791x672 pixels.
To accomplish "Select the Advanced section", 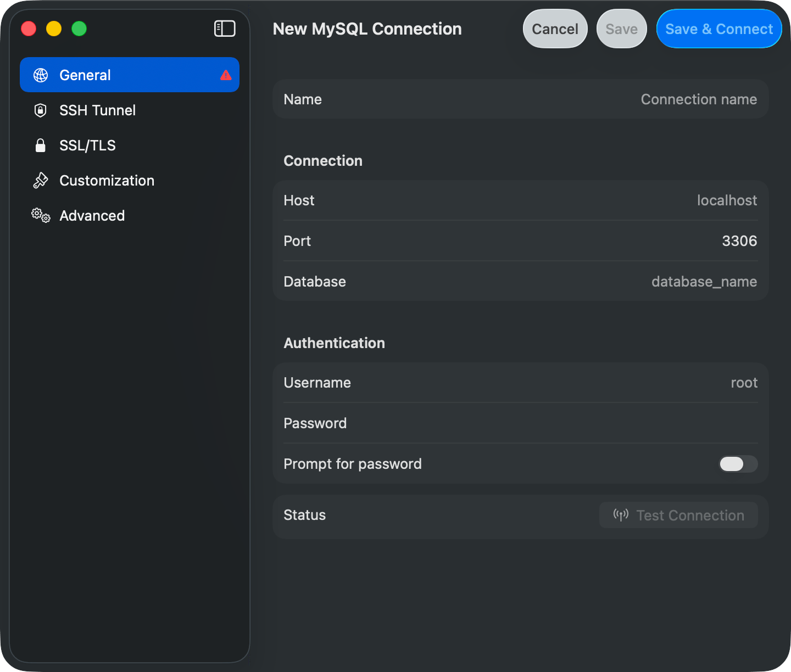I will pyautogui.click(x=130, y=216).
